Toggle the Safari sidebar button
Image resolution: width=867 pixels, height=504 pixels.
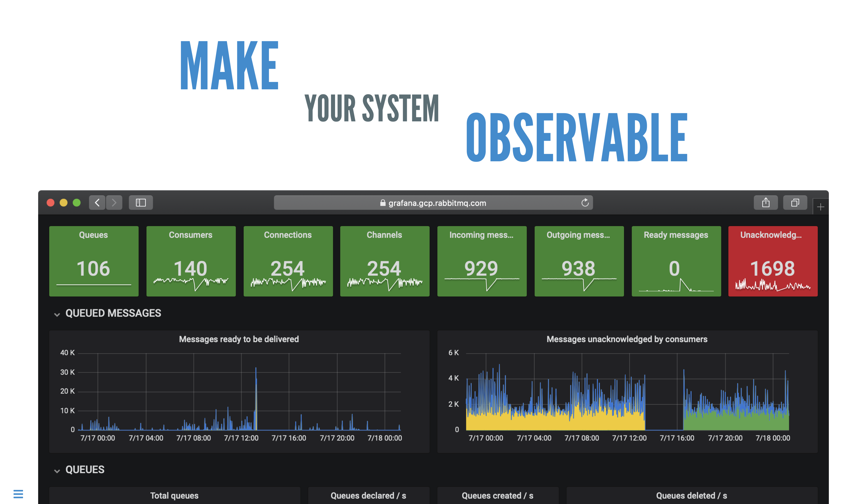coord(141,203)
